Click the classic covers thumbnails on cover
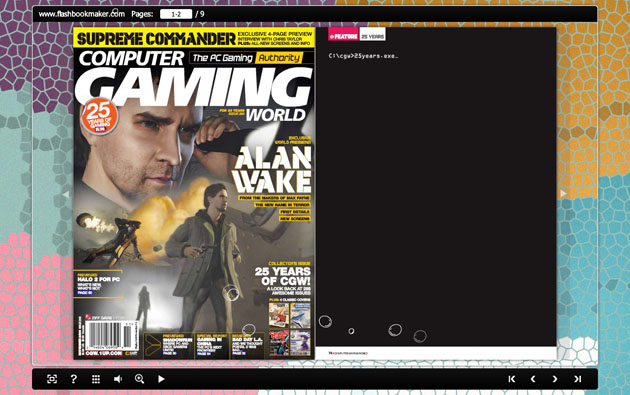 [290, 329]
